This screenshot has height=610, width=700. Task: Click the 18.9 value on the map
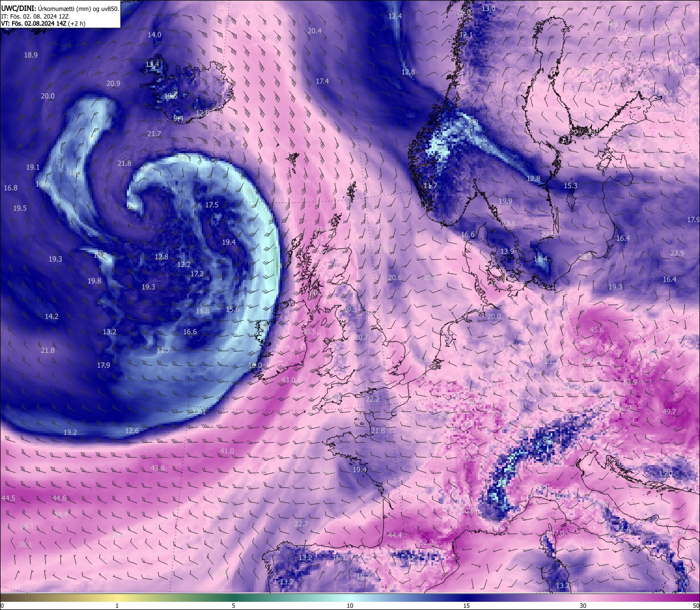pos(31,55)
